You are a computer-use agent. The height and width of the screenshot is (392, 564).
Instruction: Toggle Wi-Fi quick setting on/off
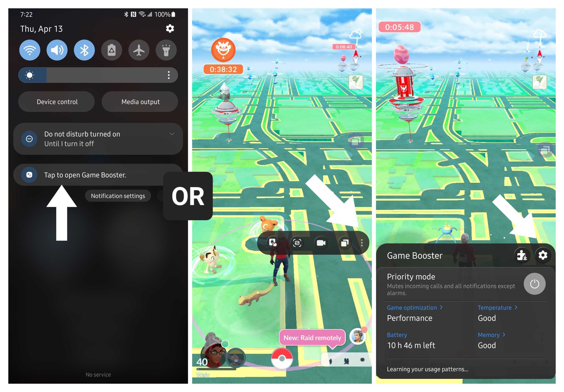click(29, 50)
